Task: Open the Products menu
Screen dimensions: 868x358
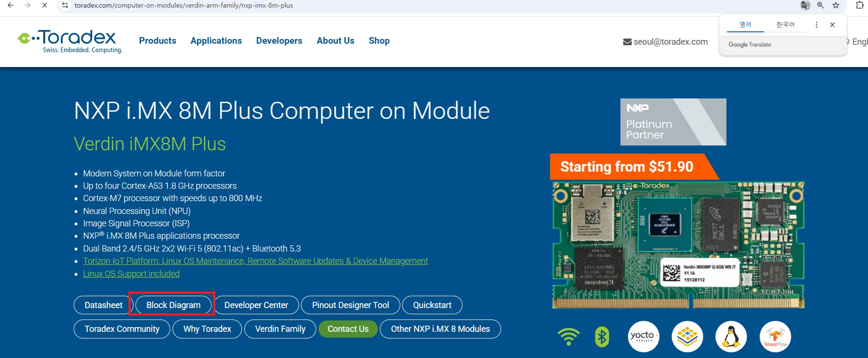Action: [157, 41]
